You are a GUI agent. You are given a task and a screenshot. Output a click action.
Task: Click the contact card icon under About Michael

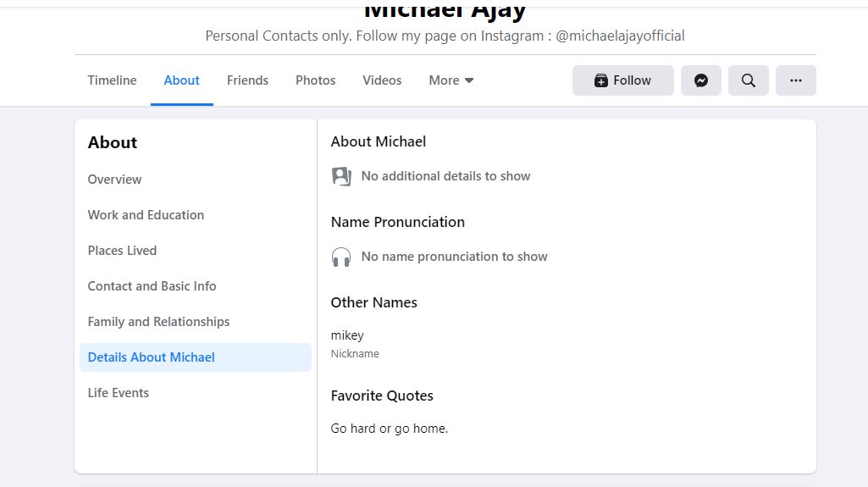click(341, 176)
